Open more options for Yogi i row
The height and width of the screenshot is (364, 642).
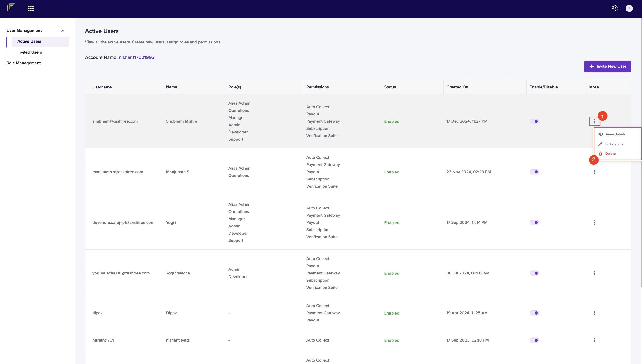pyautogui.click(x=594, y=222)
